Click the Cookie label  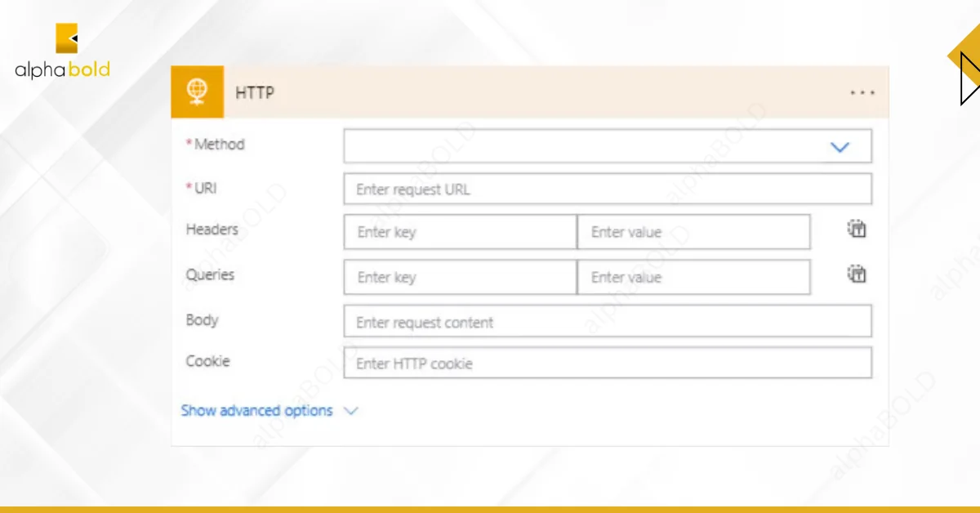pyautogui.click(x=207, y=361)
